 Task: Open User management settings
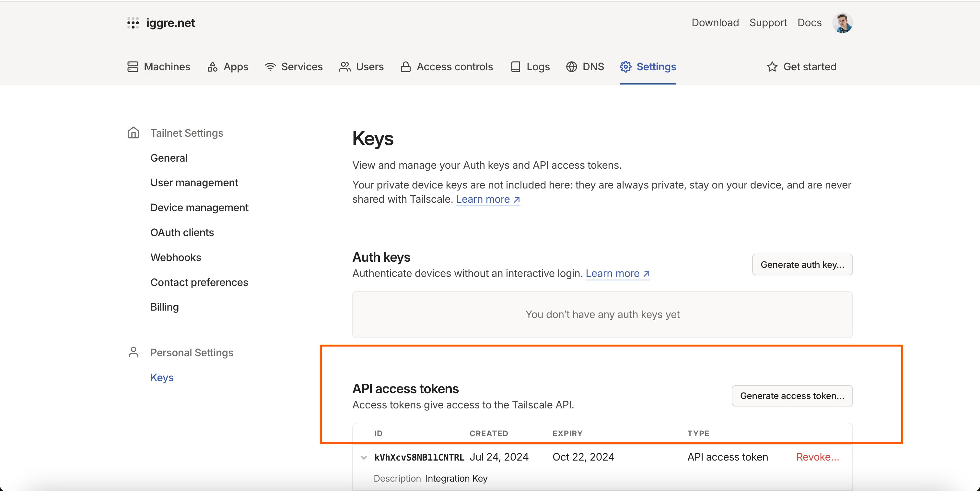pos(194,183)
